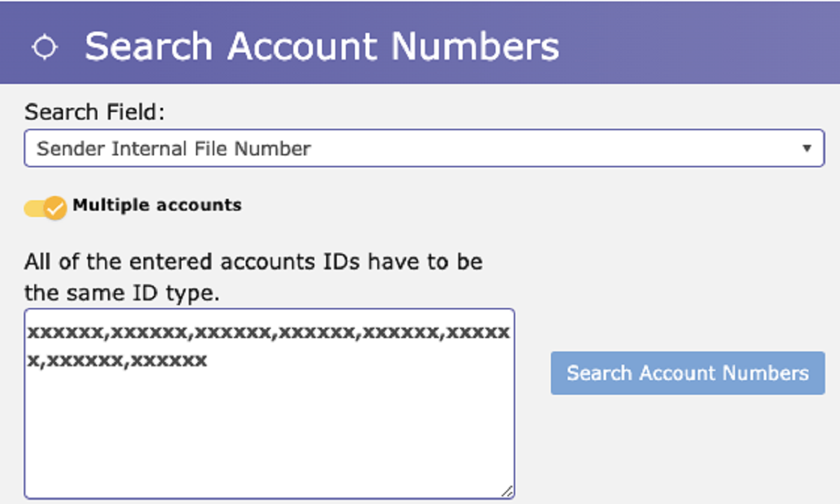This screenshot has height=504, width=840.
Task: Click the yellow track of the accounts toggle
Action: (33, 209)
